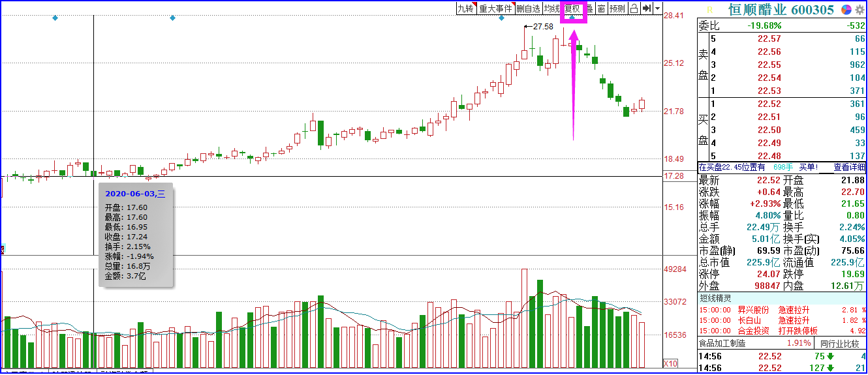Click the pie chart icon beside 600305

[846, 9]
